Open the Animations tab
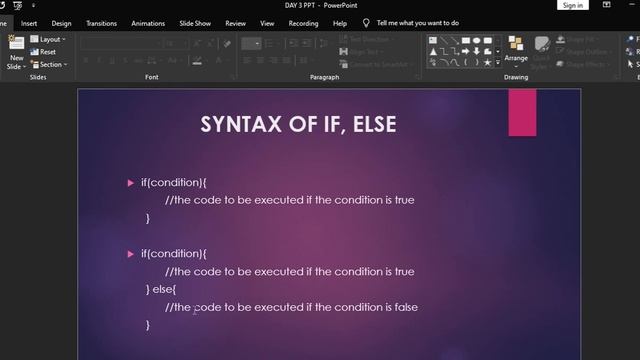This screenshot has height=360, width=640. tap(148, 23)
